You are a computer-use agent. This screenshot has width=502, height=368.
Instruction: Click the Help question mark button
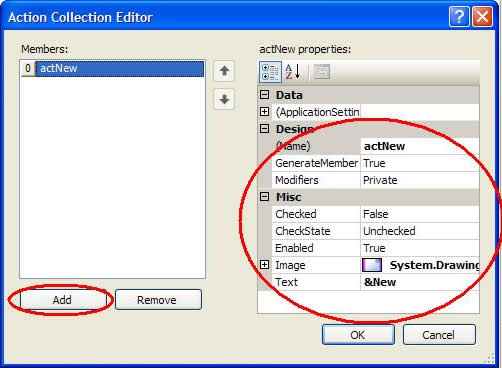[x=459, y=16]
